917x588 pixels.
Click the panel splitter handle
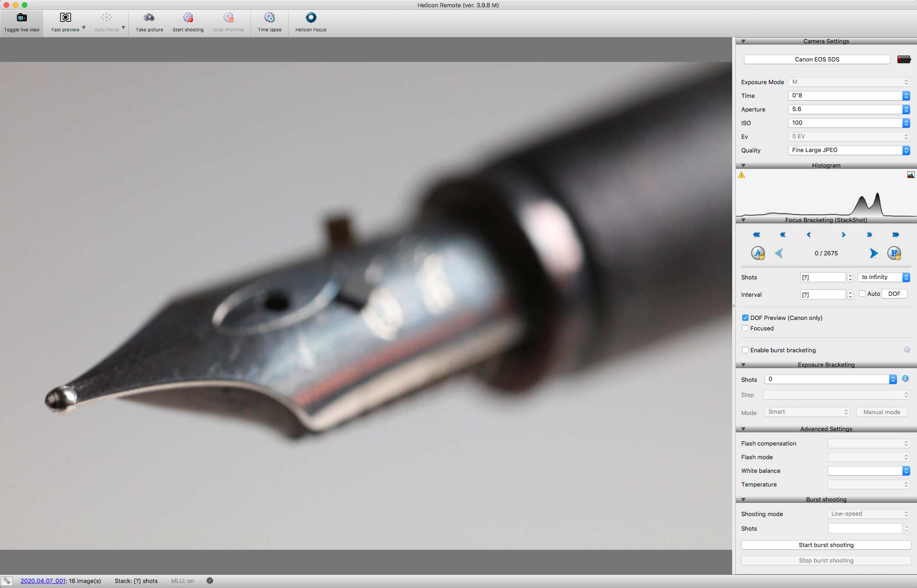(734, 305)
